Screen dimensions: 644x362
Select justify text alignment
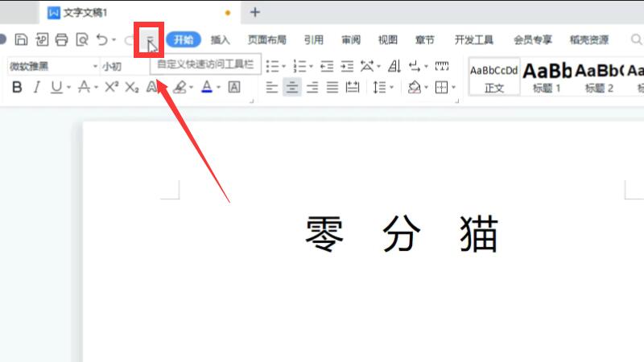(x=332, y=87)
